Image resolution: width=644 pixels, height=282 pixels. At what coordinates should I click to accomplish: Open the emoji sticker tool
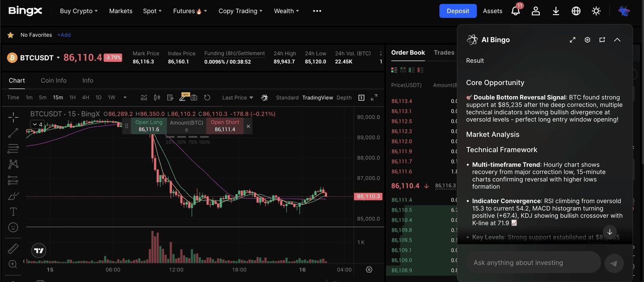[13, 228]
